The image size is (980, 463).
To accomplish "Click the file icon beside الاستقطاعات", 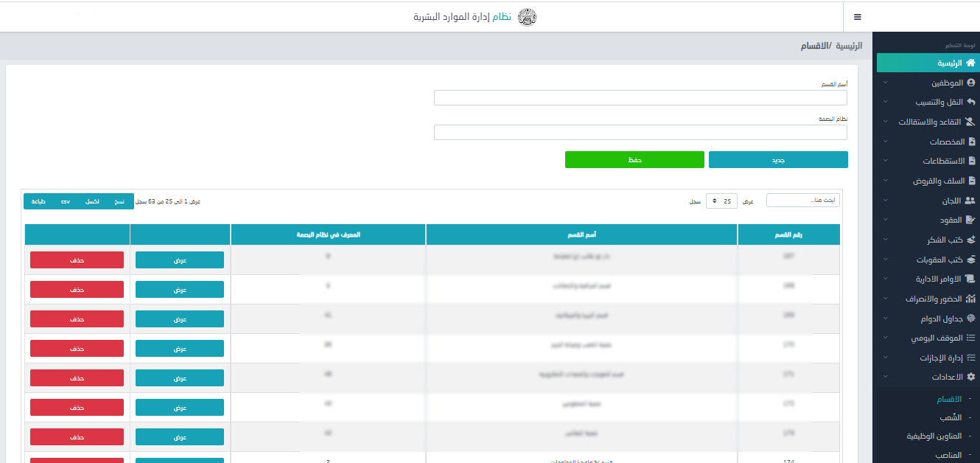I will click(971, 161).
